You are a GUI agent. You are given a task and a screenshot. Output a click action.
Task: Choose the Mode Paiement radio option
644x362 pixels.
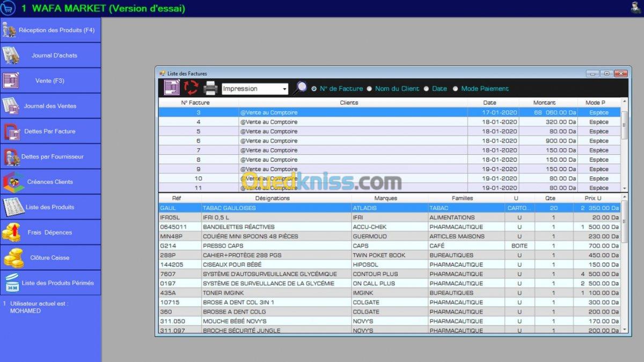(x=456, y=89)
